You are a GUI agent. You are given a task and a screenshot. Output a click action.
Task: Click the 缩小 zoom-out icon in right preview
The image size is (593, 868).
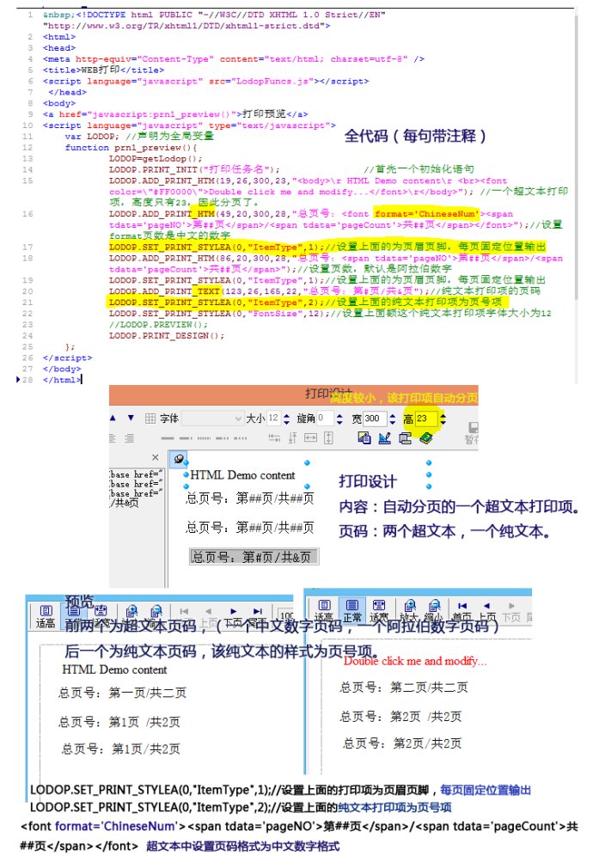click(433, 608)
